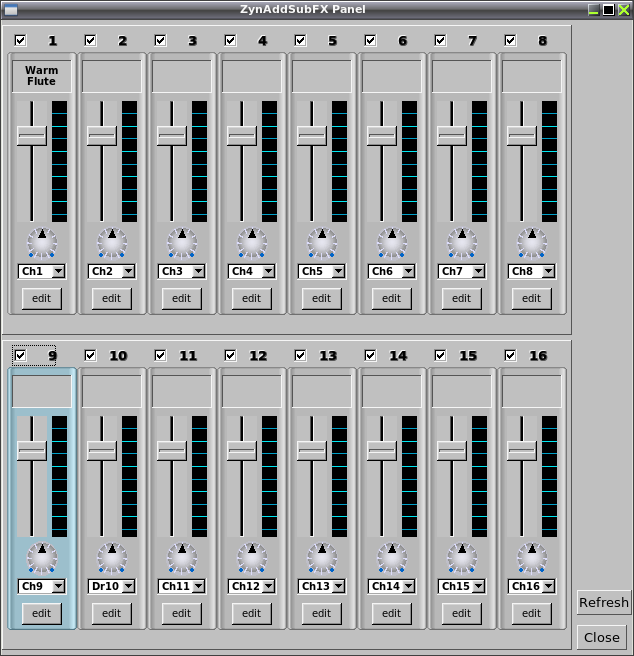Image resolution: width=634 pixels, height=656 pixels.
Task: Expand the Ch14 channel dropdown
Action: pyautogui.click(x=391, y=586)
